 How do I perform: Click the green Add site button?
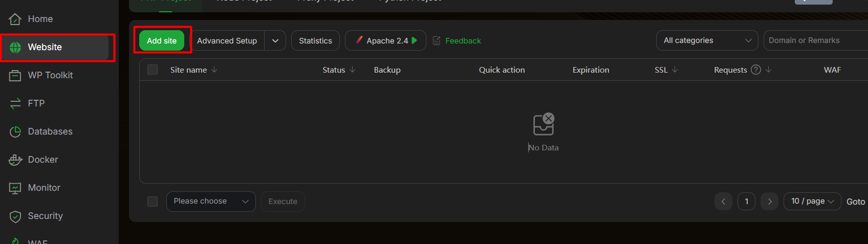(162, 41)
